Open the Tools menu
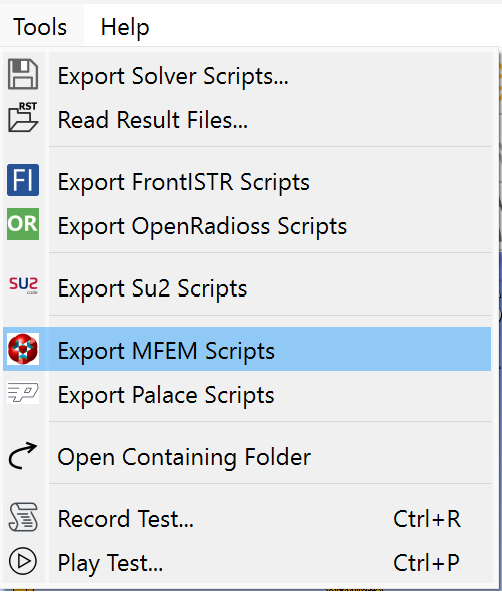This screenshot has width=502, height=592. pyautogui.click(x=40, y=27)
